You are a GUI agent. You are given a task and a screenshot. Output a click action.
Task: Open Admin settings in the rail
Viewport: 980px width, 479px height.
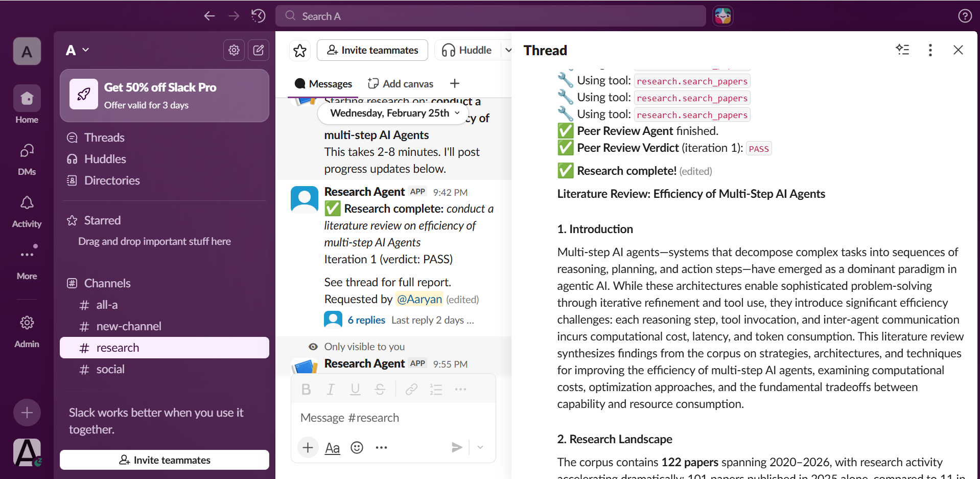pos(27,331)
